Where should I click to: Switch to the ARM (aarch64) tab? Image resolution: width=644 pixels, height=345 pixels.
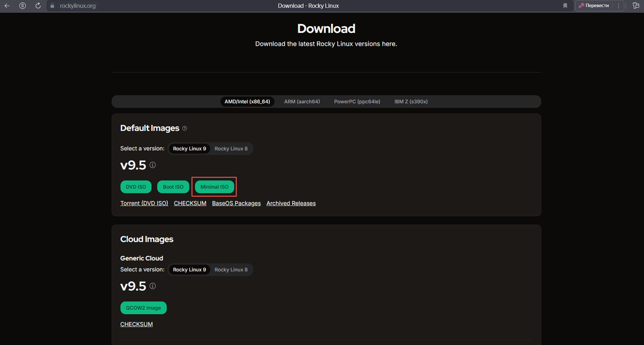click(x=302, y=102)
